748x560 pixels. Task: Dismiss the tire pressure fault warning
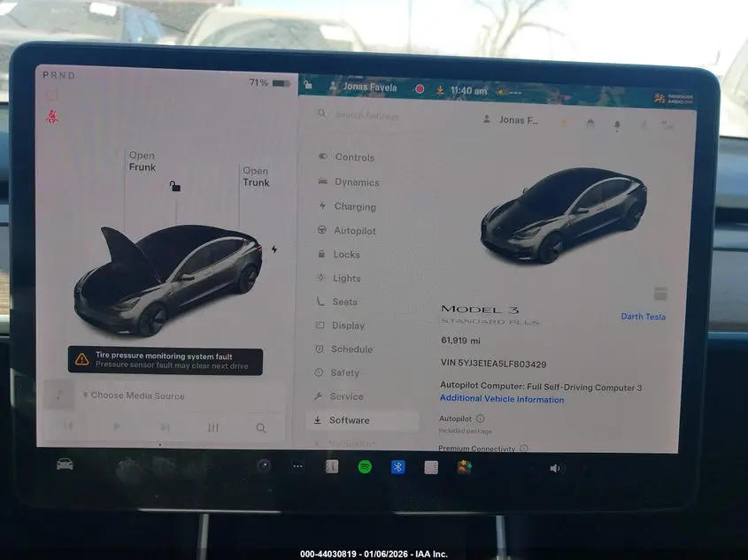click(166, 361)
